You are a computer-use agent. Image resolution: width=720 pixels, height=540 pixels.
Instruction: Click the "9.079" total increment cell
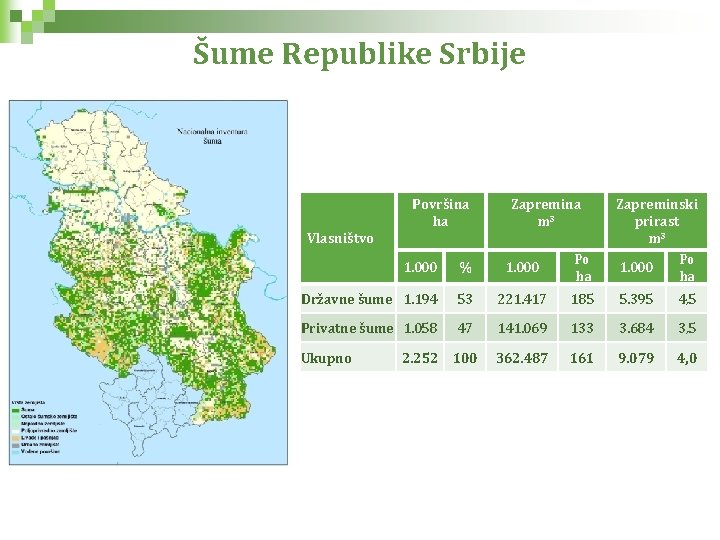coord(636,358)
